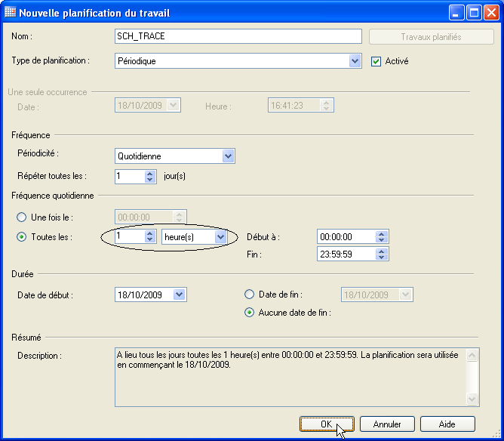504x441 pixels.
Task: Decrease the 'Fin' end time
Action: (382, 258)
